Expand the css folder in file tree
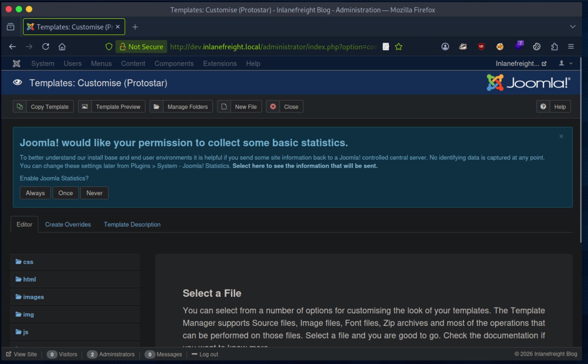This screenshot has width=588, height=364. coord(25,262)
